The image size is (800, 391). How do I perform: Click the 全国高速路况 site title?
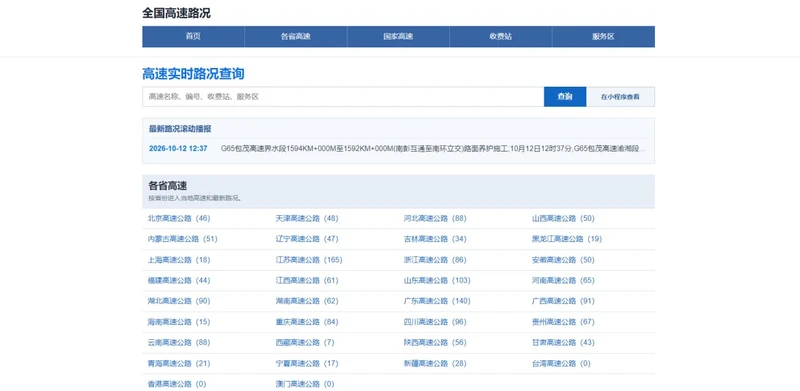[177, 14]
